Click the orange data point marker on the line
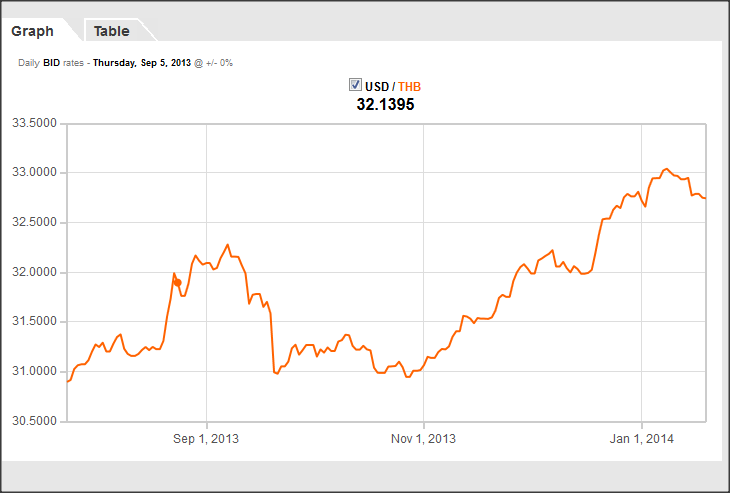This screenshot has width=730, height=493. [177, 282]
